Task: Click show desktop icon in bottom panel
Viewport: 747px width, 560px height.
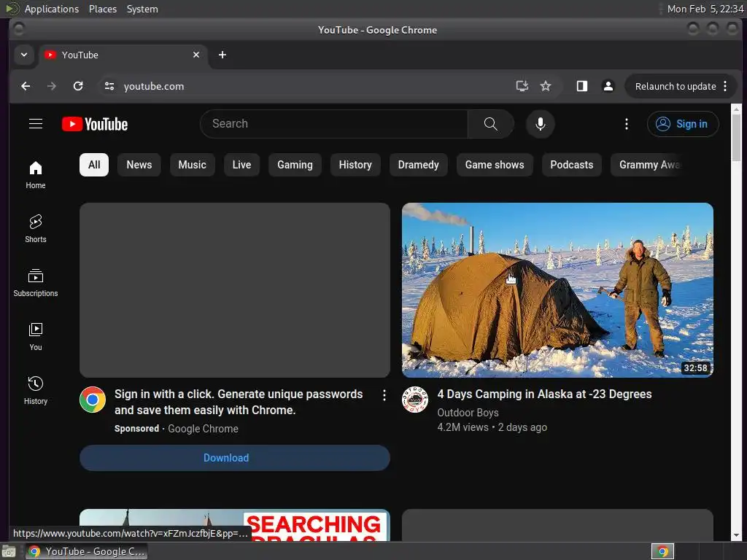Action: click(x=9, y=551)
